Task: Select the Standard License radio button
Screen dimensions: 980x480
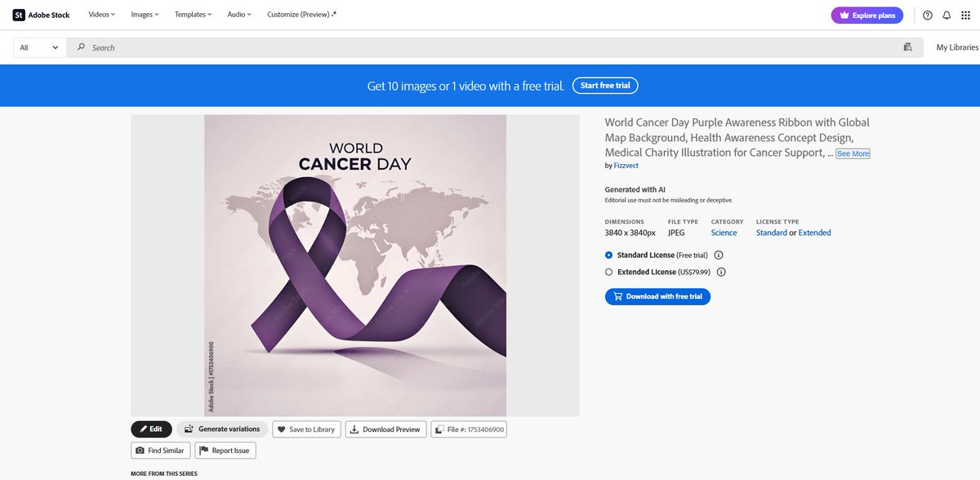Action: pyautogui.click(x=608, y=256)
